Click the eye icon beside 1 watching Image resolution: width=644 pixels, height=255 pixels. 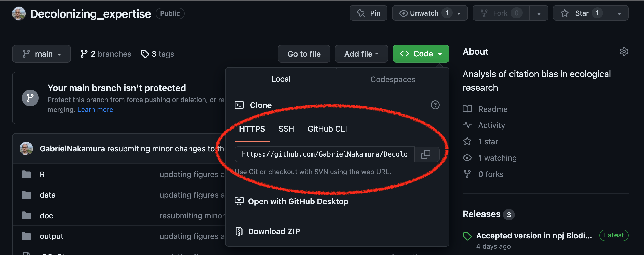coord(467,158)
